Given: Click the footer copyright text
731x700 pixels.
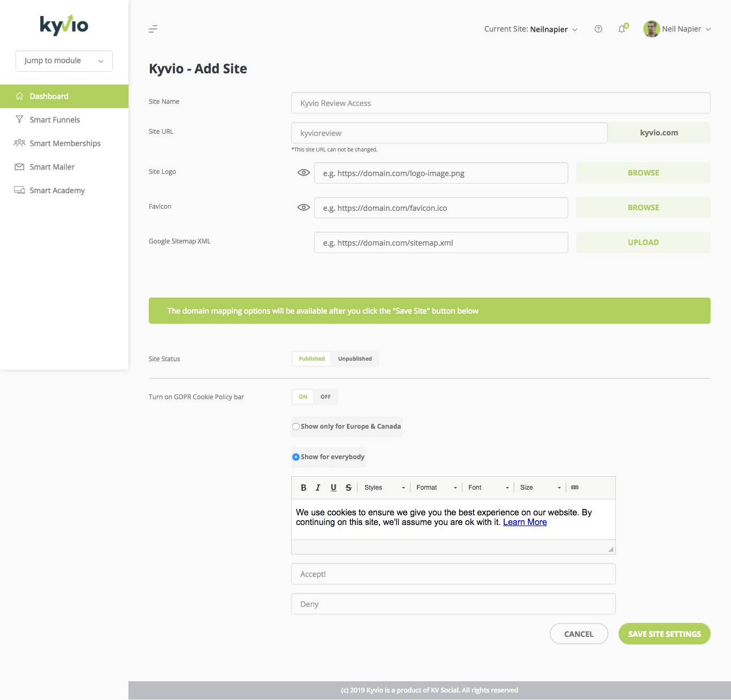Looking at the screenshot, I should click(430, 690).
